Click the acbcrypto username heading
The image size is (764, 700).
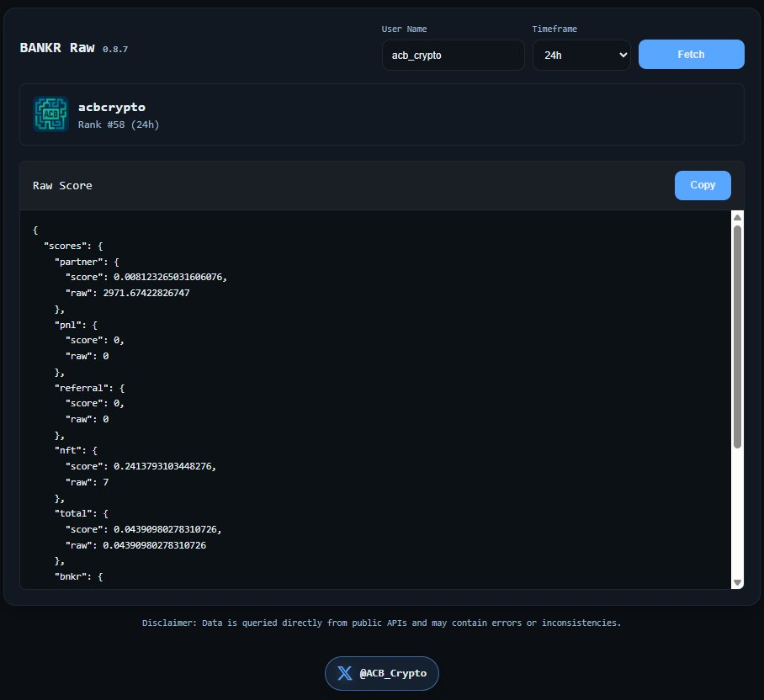coord(111,107)
